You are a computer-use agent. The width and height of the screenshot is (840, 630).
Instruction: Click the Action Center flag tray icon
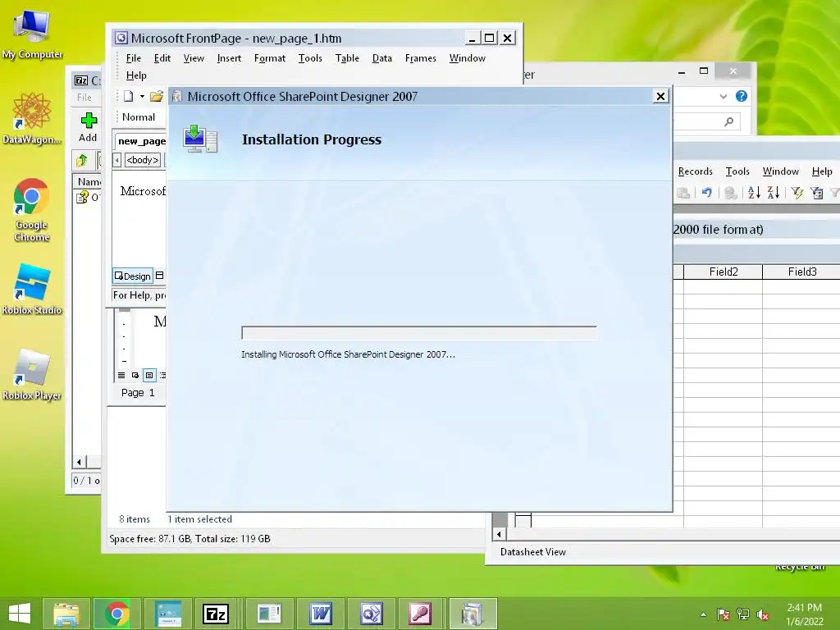[724, 614]
